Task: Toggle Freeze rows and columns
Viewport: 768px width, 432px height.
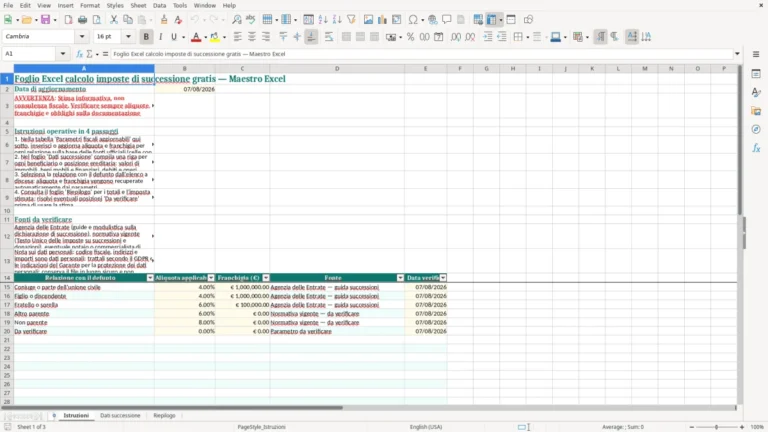Action: coord(491,20)
